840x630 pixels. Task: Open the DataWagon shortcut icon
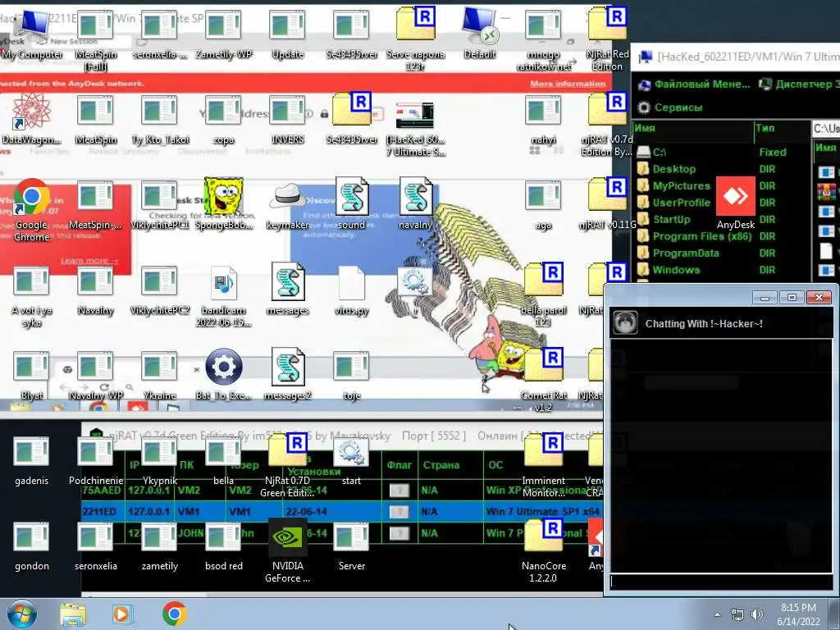tap(32, 119)
